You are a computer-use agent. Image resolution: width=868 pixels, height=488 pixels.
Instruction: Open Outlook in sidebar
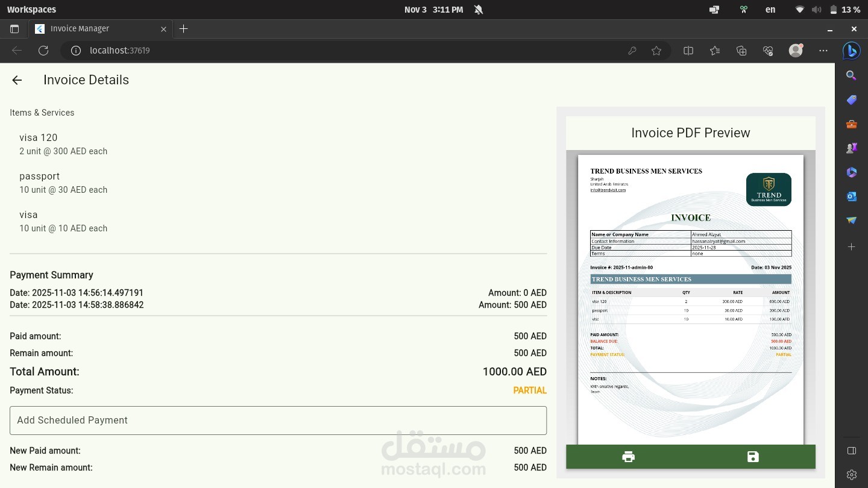(x=851, y=196)
